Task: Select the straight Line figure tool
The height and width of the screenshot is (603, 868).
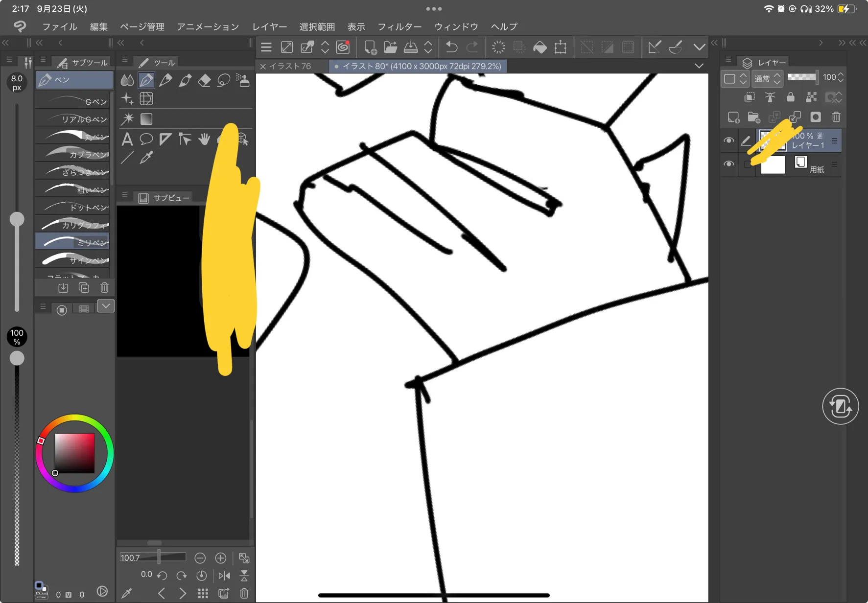Action: 127,158
